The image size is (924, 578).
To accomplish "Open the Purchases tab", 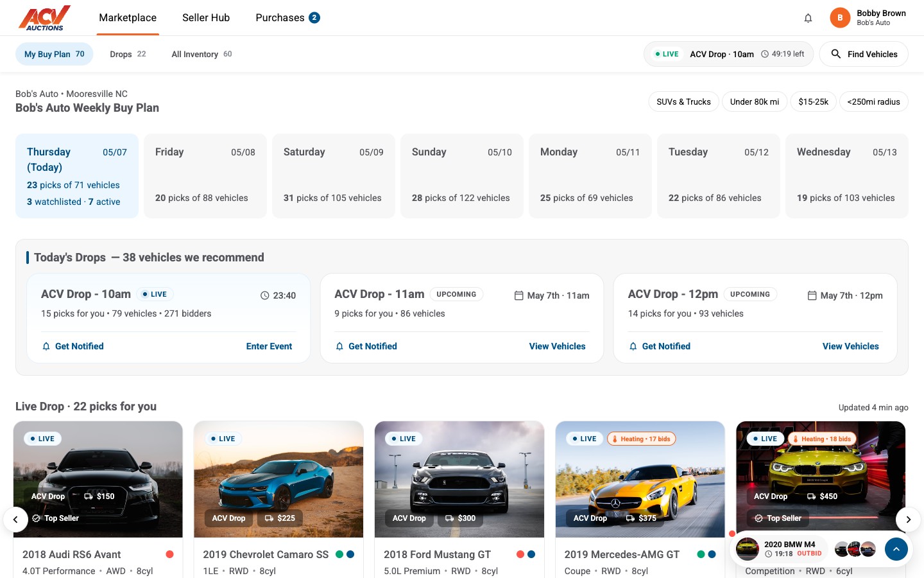I will [x=287, y=18].
